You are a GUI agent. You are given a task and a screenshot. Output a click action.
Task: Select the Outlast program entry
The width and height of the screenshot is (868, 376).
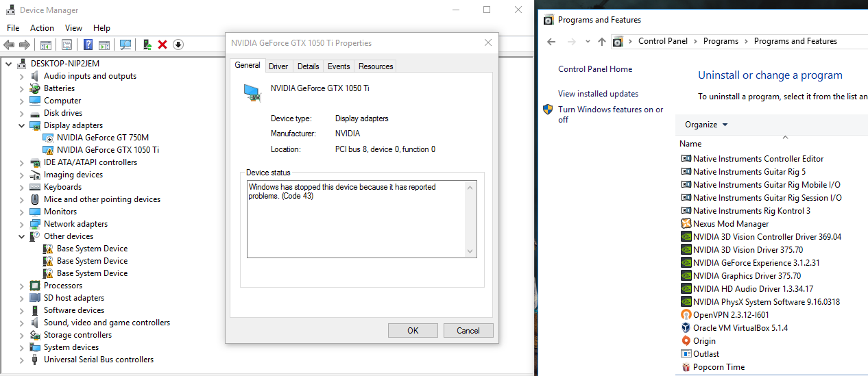click(700, 354)
